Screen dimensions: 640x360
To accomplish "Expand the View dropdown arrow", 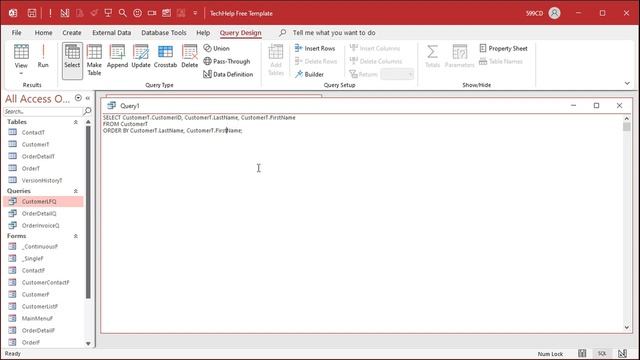I will 21,73.
